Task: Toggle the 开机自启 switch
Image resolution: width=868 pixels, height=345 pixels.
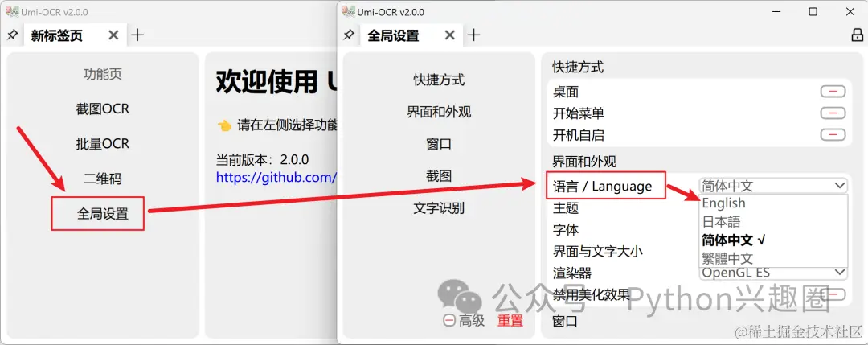Action: click(x=833, y=134)
